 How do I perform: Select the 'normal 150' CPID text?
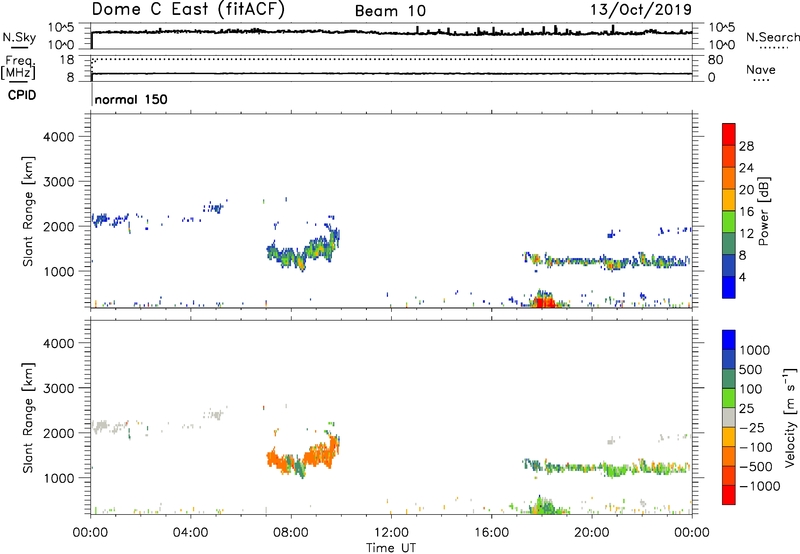131,99
